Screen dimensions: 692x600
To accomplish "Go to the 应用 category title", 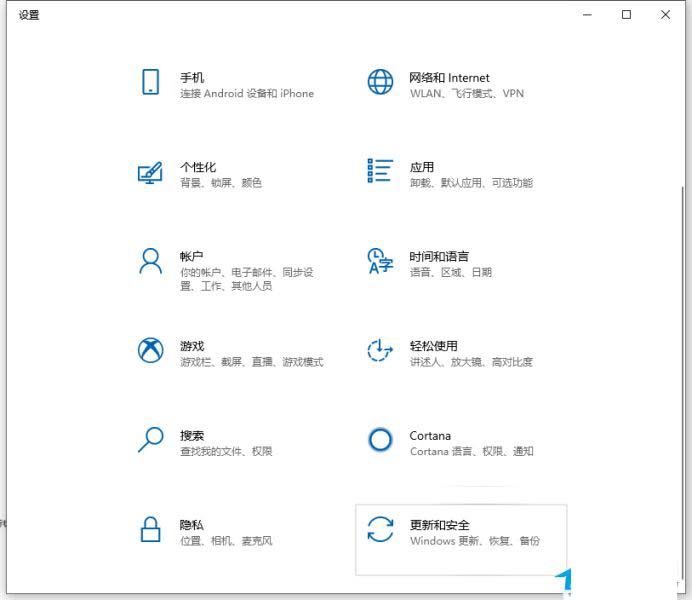I will pos(421,167).
